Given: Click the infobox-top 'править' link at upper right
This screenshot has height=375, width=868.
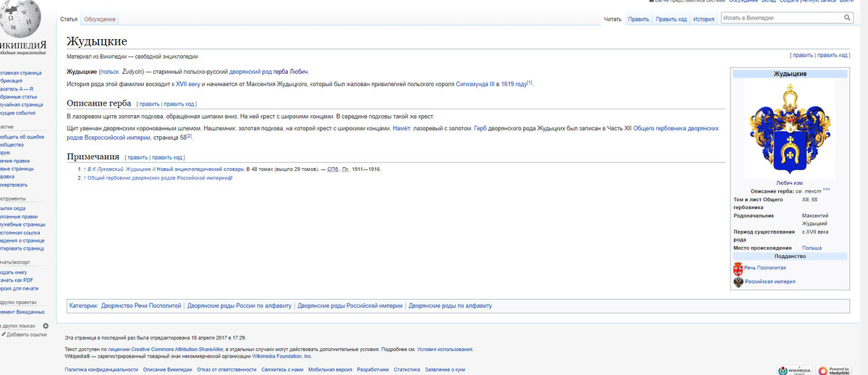Looking at the screenshot, I should [803, 55].
